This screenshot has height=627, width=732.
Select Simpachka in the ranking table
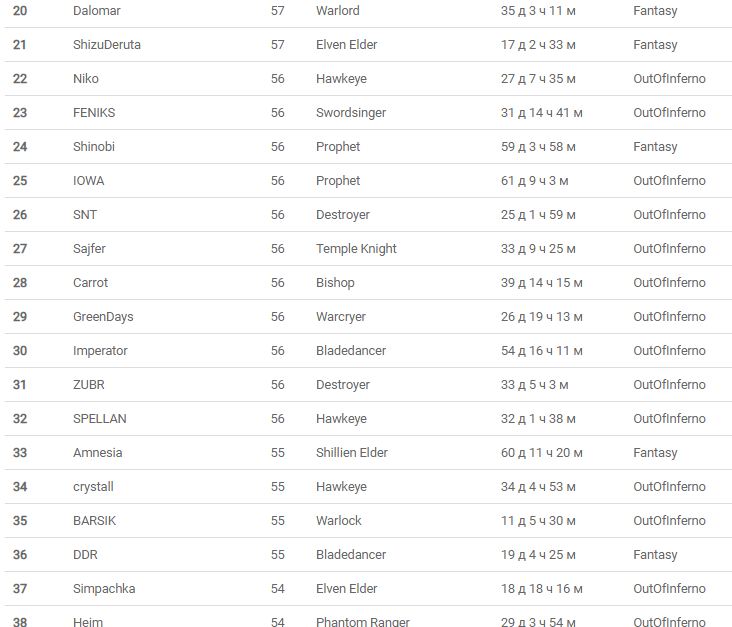click(104, 589)
